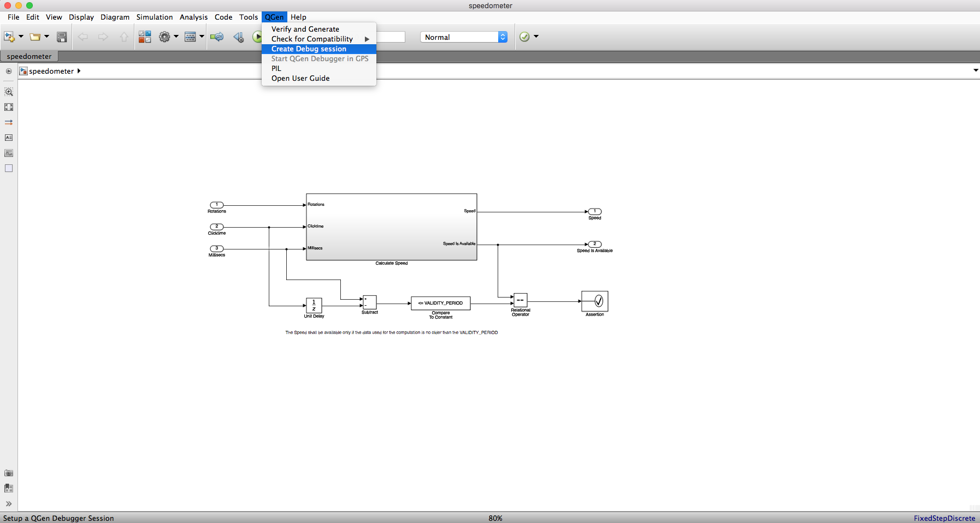980x523 pixels.
Task: Click the FixedStepDiscrete solver link
Action: pyautogui.click(x=944, y=518)
